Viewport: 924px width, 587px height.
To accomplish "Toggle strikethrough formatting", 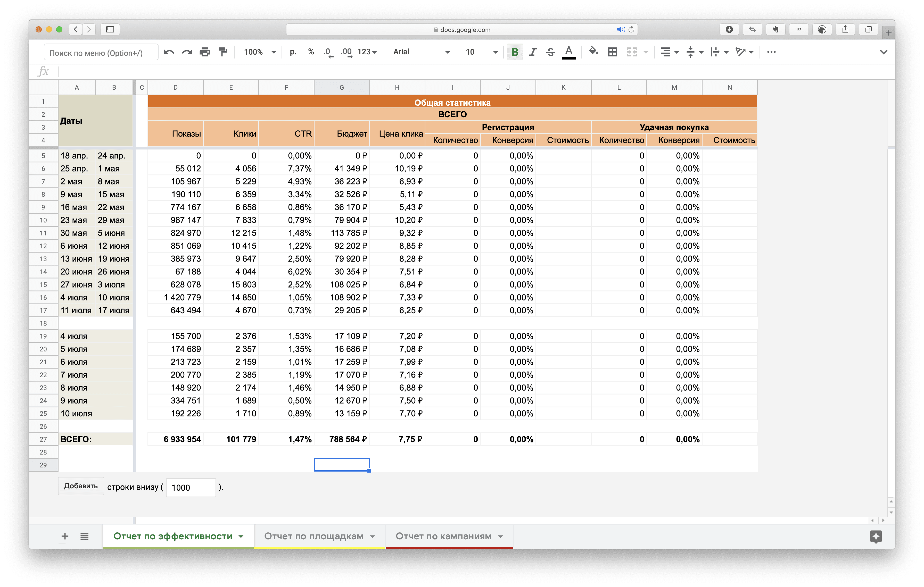I will (551, 52).
